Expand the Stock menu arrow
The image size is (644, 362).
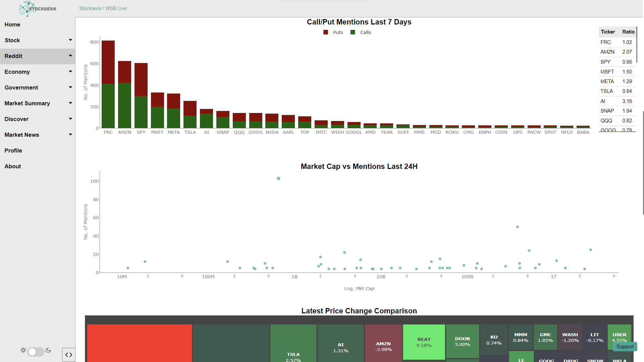point(70,40)
